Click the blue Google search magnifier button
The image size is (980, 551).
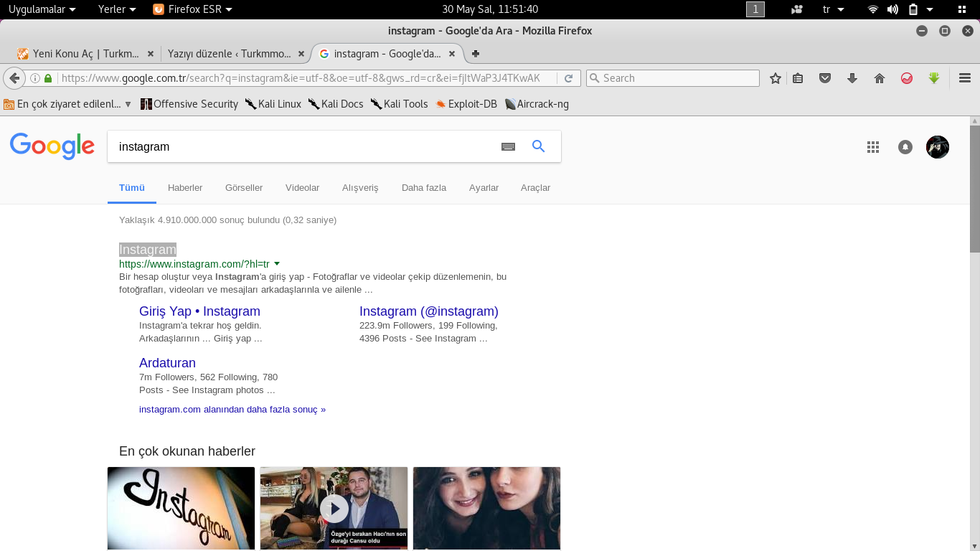538,146
